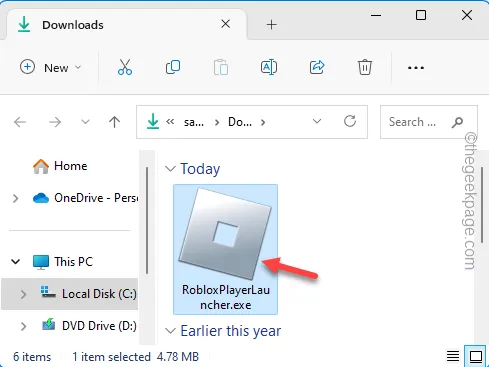Click the 'Do...' breadcrumb segment
This screenshot has width=489, height=367.
point(240,122)
